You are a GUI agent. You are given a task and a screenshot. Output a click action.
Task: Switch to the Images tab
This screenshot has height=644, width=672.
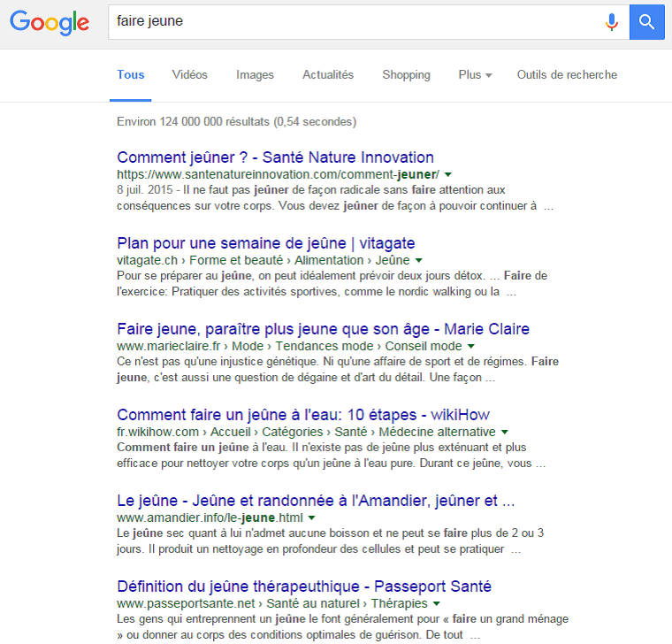click(x=255, y=75)
